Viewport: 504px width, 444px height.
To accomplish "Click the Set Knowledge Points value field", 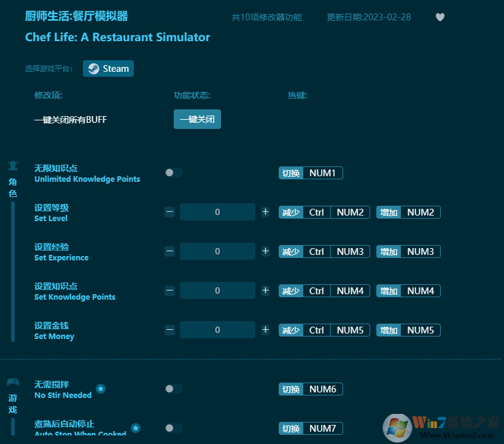I will (x=217, y=290).
